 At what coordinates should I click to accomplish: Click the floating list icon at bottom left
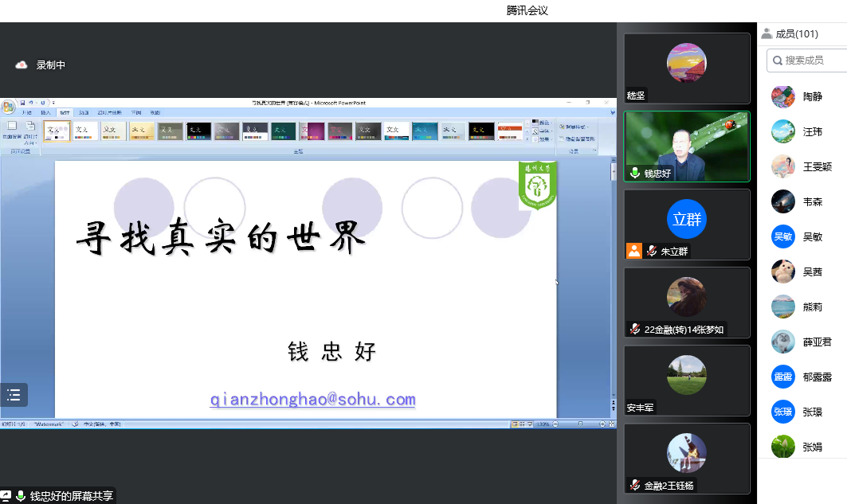coord(14,395)
